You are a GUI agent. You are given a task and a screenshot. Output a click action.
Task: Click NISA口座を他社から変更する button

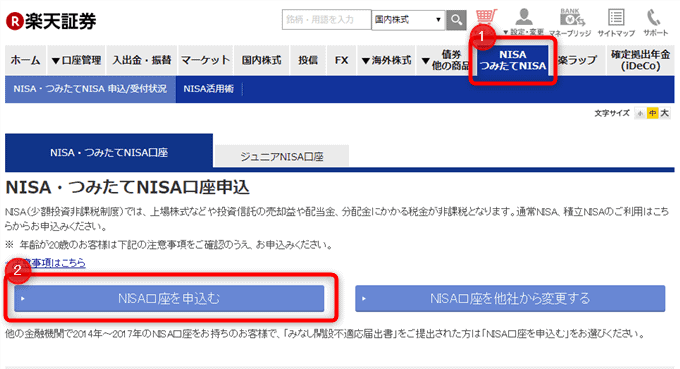tap(510, 298)
